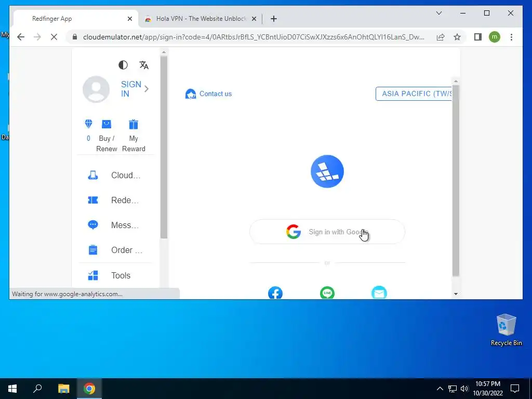
Task: Open the language translation icon
Action: [x=144, y=65]
